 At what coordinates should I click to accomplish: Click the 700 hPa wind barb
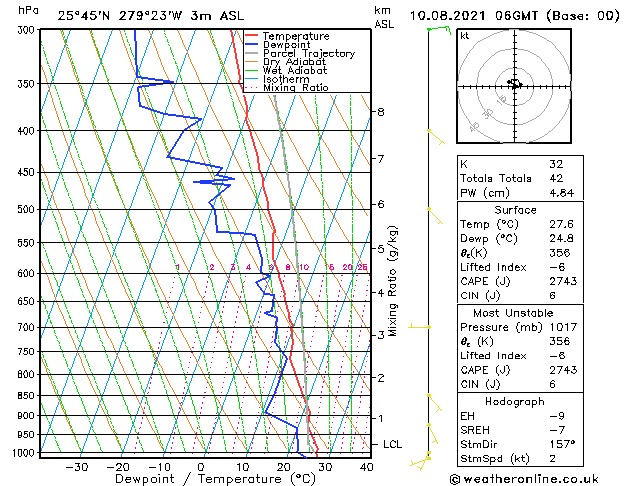click(419, 327)
